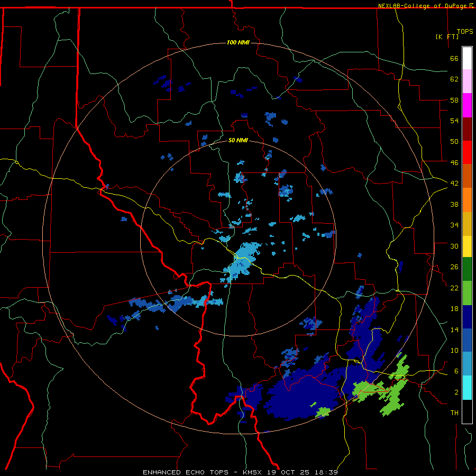Screen dimensions: 476x476
Task: Click the magenta legend swatch near 58
Action: point(467,105)
